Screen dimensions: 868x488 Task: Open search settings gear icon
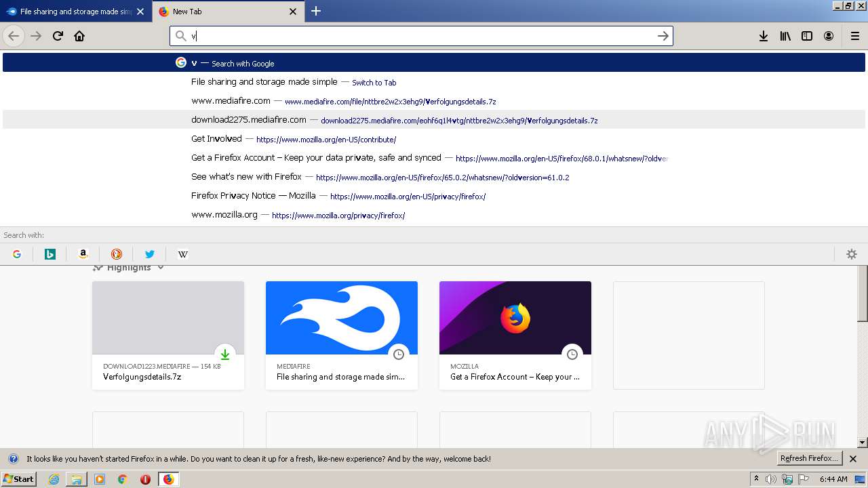pos(852,254)
